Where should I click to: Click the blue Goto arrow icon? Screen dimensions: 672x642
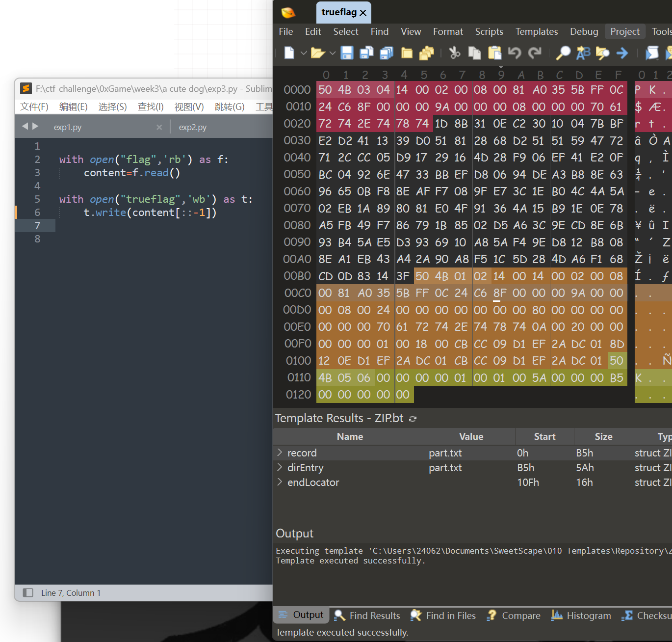pyautogui.click(x=622, y=53)
